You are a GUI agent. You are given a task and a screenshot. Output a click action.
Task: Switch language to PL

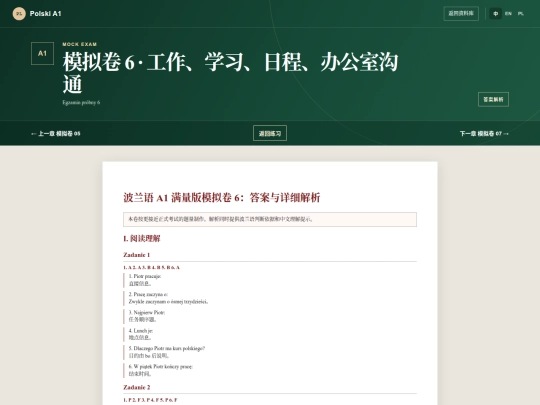(521, 14)
